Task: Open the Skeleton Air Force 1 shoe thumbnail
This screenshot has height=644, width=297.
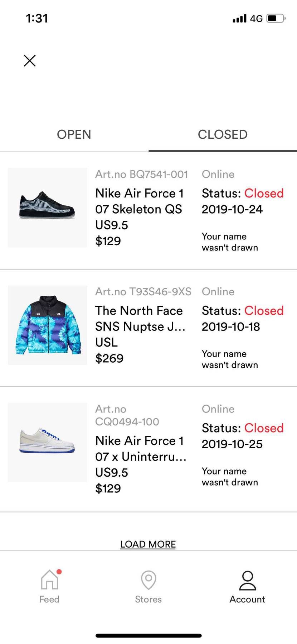Action: coord(47,207)
